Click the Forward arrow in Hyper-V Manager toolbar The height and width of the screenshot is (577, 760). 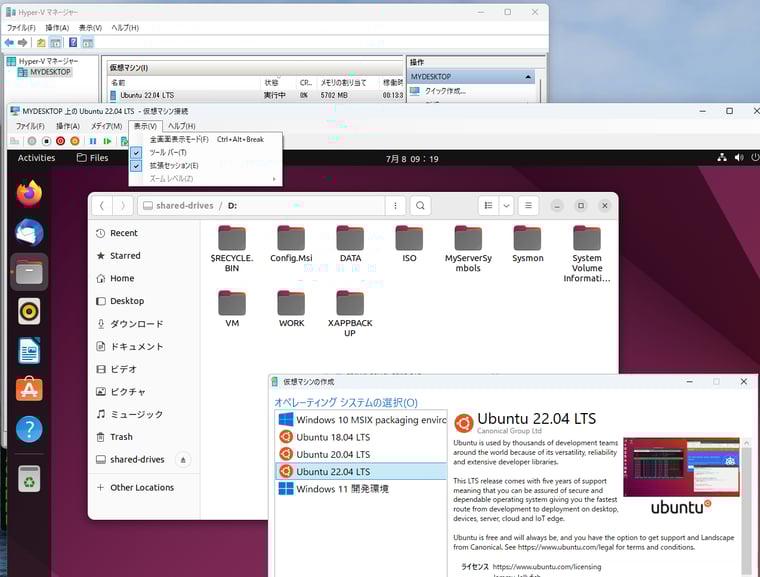tap(22, 43)
